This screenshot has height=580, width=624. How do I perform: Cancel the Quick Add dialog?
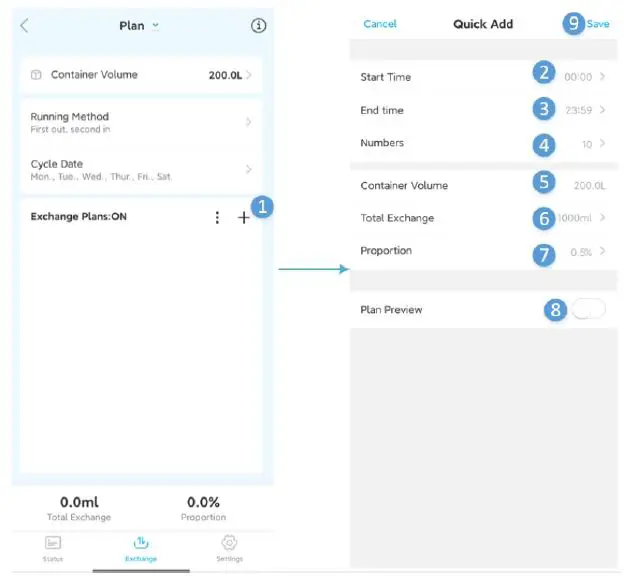(x=380, y=24)
